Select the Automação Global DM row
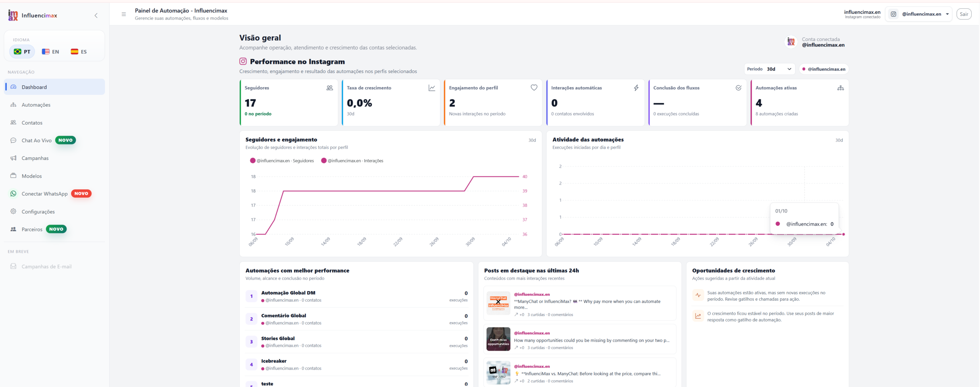 coord(357,296)
